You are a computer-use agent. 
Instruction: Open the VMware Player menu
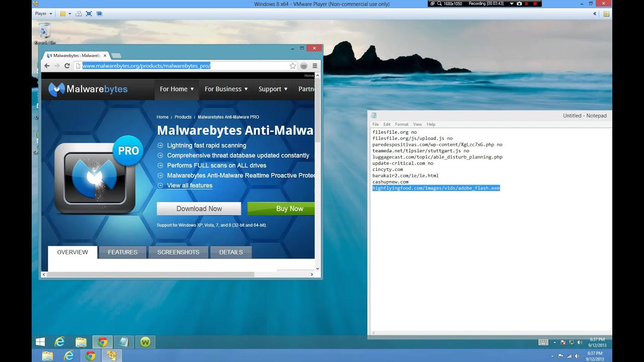pyautogui.click(x=43, y=14)
